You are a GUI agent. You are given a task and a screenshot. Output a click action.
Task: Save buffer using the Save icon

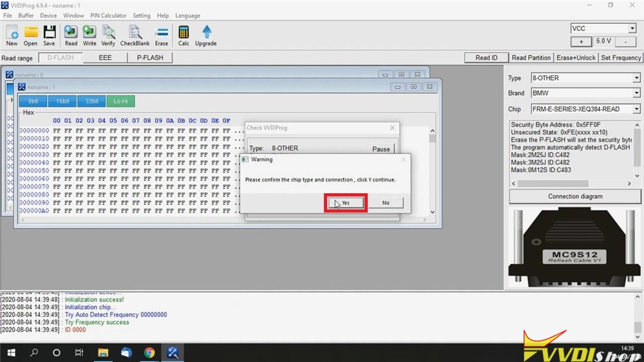(x=50, y=35)
